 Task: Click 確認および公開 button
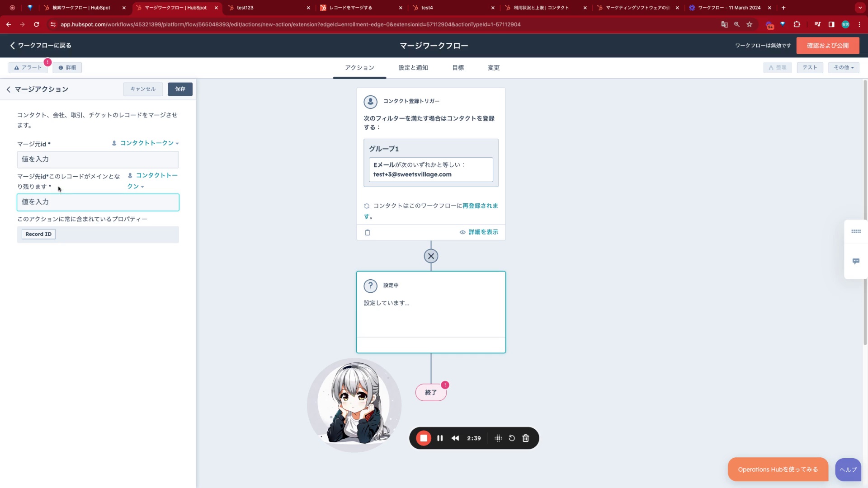(x=827, y=46)
